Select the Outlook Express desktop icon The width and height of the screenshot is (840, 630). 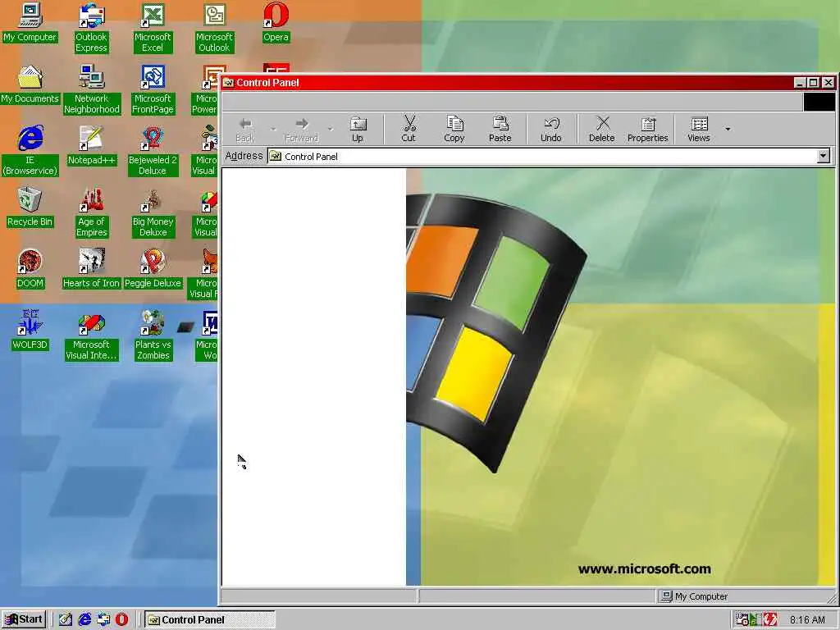[92, 28]
